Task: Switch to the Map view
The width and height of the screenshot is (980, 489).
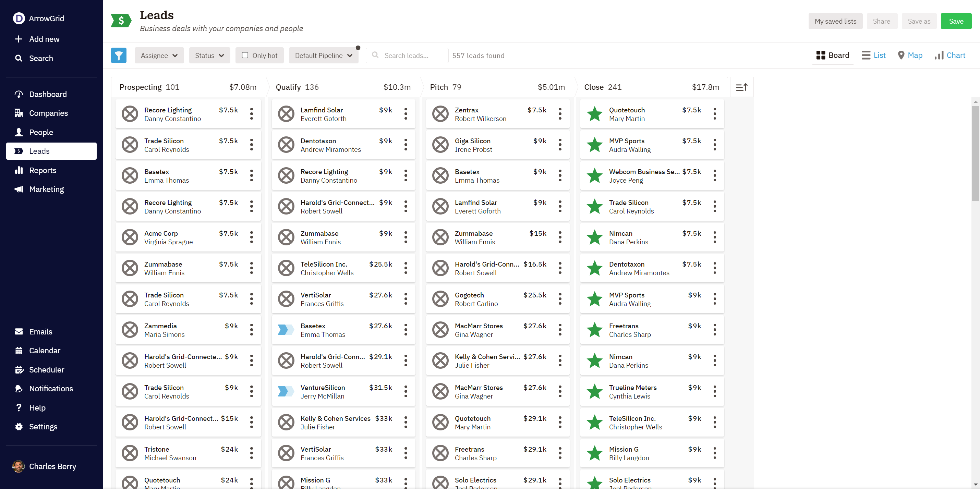Action: tap(910, 55)
